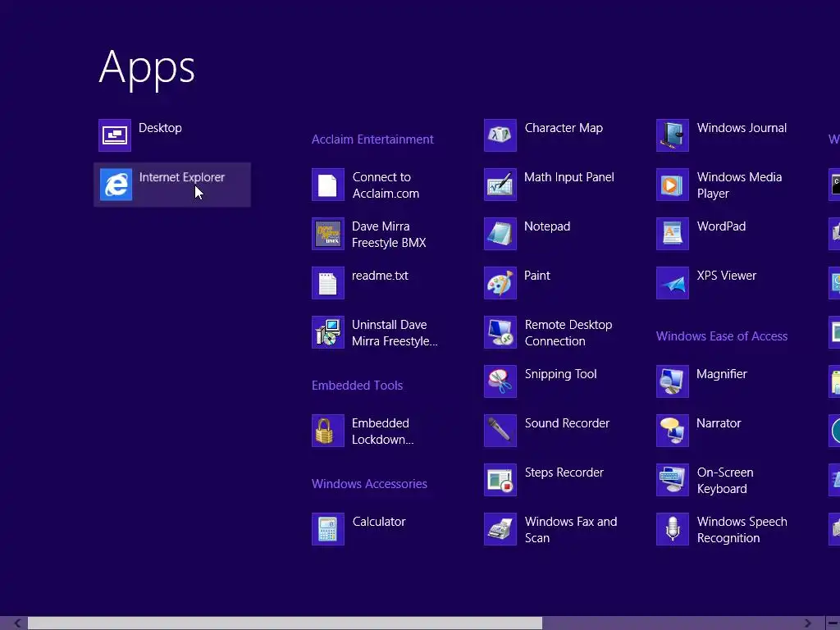Open Sound Recorder microphone icon

tap(500, 431)
